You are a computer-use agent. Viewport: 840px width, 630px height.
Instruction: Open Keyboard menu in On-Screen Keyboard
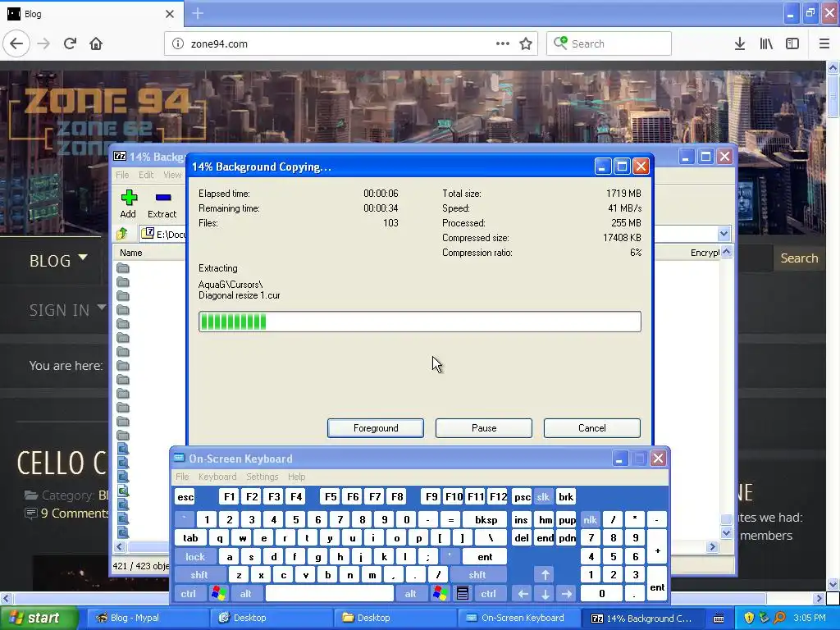click(x=217, y=477)
